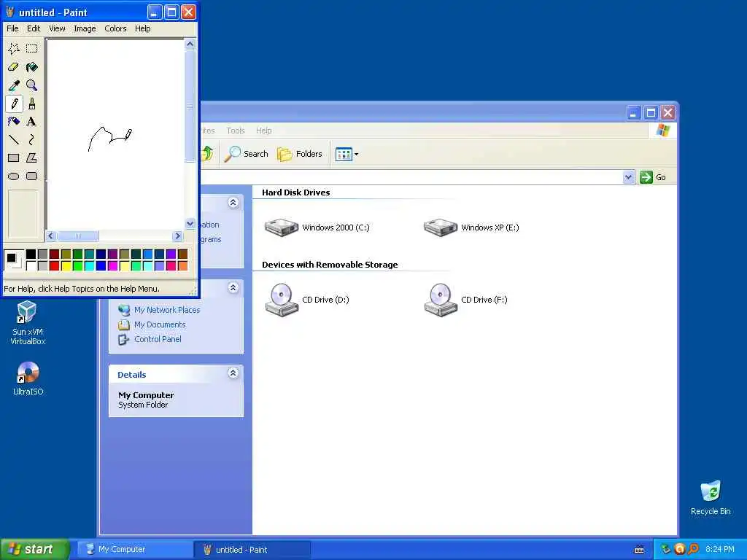Choose the Eraser tool in Paint
The image size is (747, 560).
pos(14,66)
